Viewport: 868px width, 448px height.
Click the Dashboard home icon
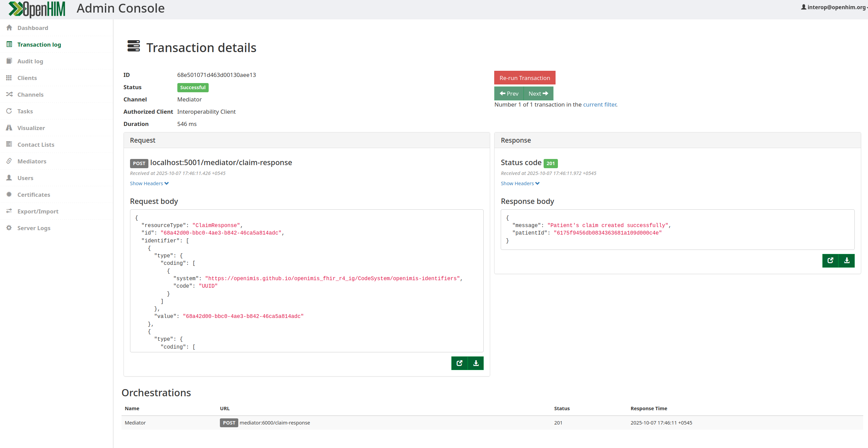point(9,28)
